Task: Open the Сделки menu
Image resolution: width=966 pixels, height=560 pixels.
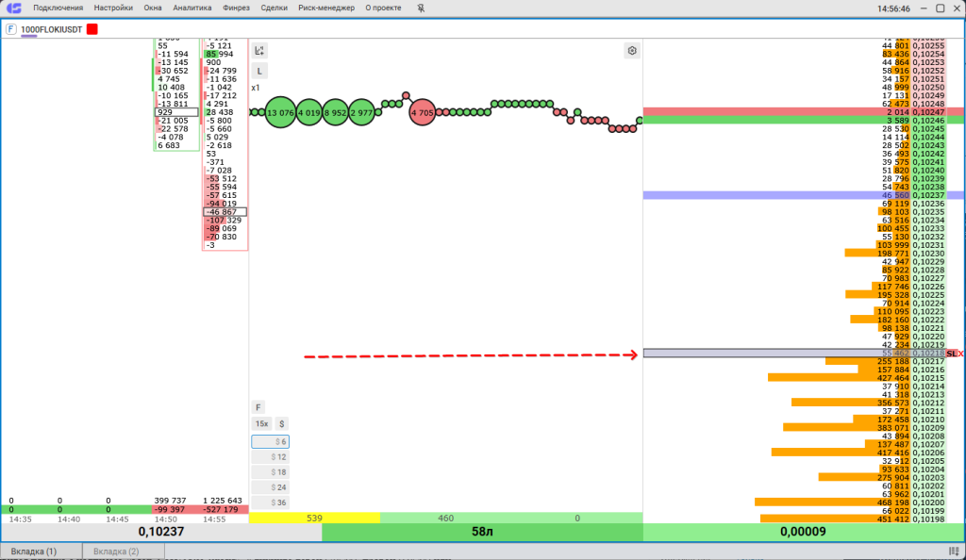Action: [x=275, y=8]
